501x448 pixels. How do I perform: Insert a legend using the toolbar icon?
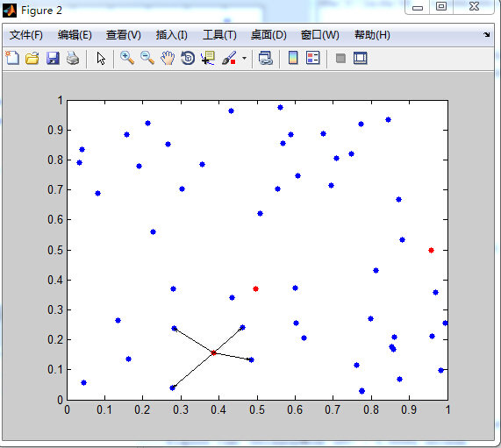coord(313,59)
